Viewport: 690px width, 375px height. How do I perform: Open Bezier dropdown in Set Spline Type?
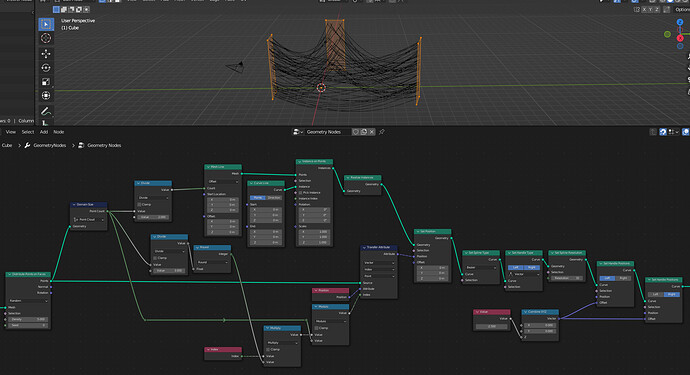pyautogui.click(x=481, y=267)
